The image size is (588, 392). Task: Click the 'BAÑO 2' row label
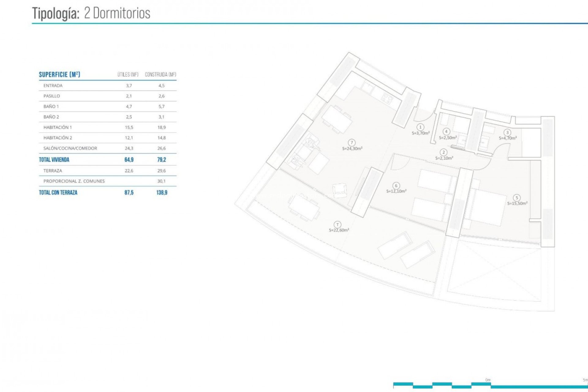click(x=51, y=117)
